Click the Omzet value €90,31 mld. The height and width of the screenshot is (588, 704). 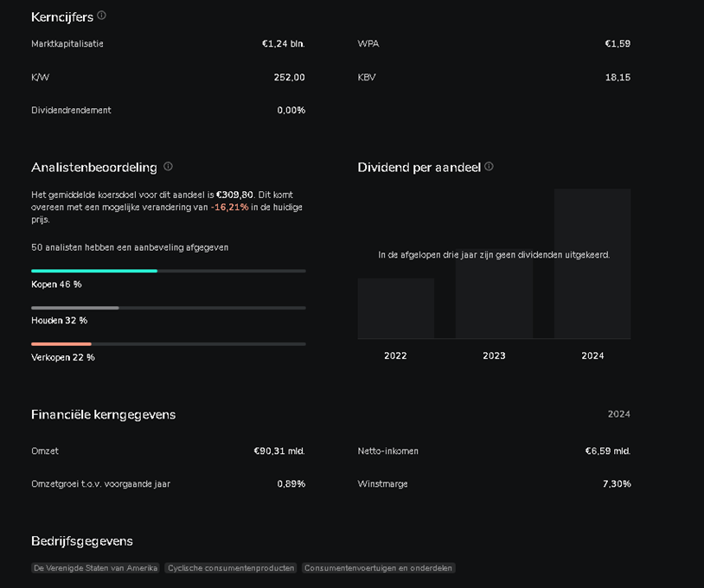pyautogui.click(x=278, y=451)
